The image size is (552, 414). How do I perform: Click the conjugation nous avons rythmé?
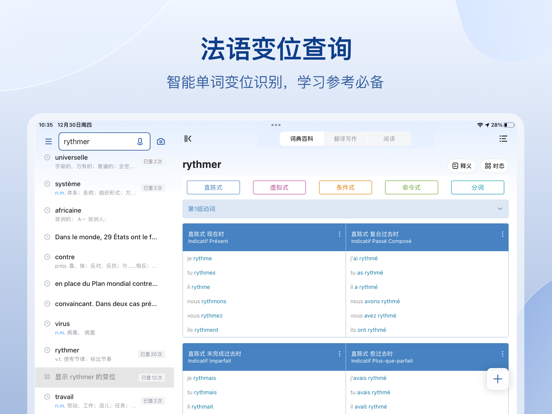pyautogui.click(x=375, y=301)
